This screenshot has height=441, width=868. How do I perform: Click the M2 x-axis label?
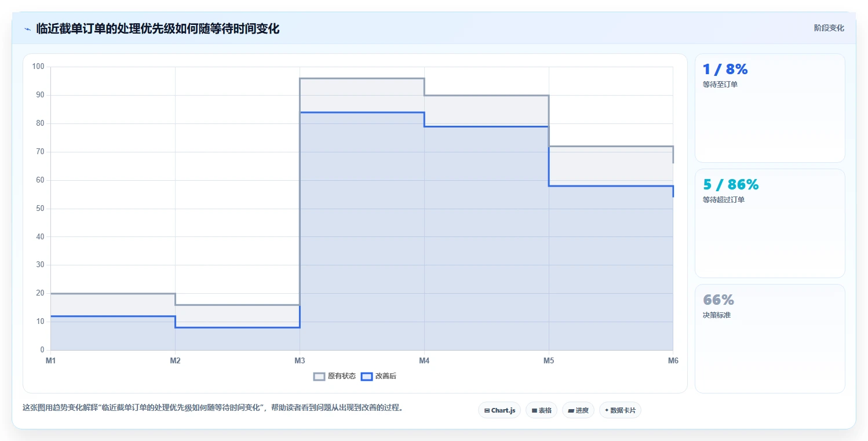(x=175, y=361)
